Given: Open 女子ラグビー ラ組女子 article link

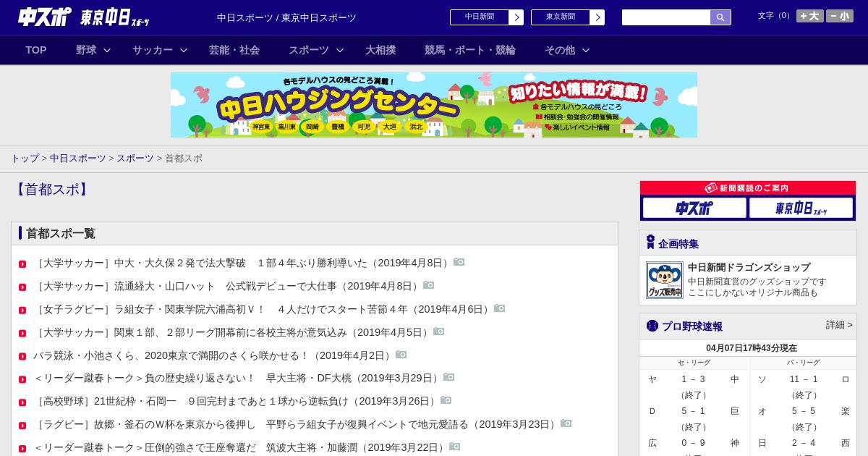Looking at the screenshot, I should (263, 309).
